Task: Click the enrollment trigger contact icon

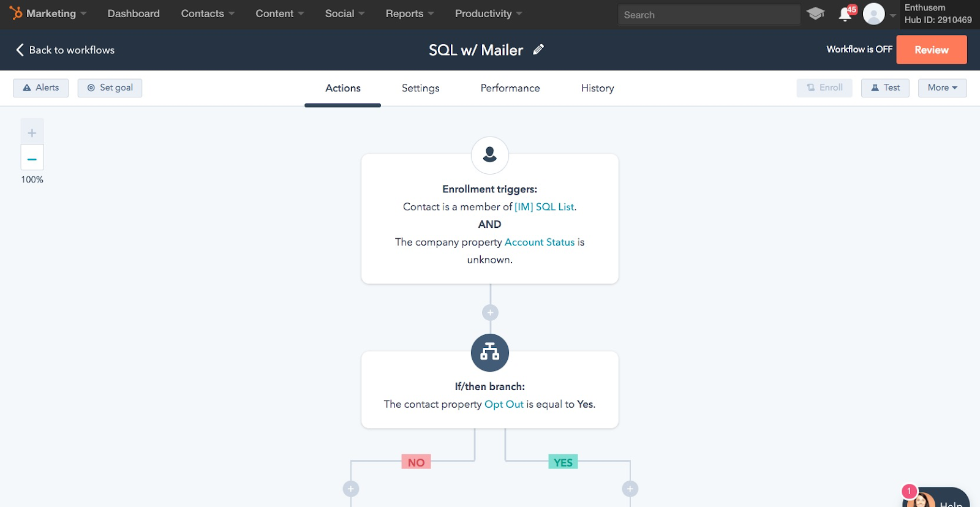Action: (490, 155)
